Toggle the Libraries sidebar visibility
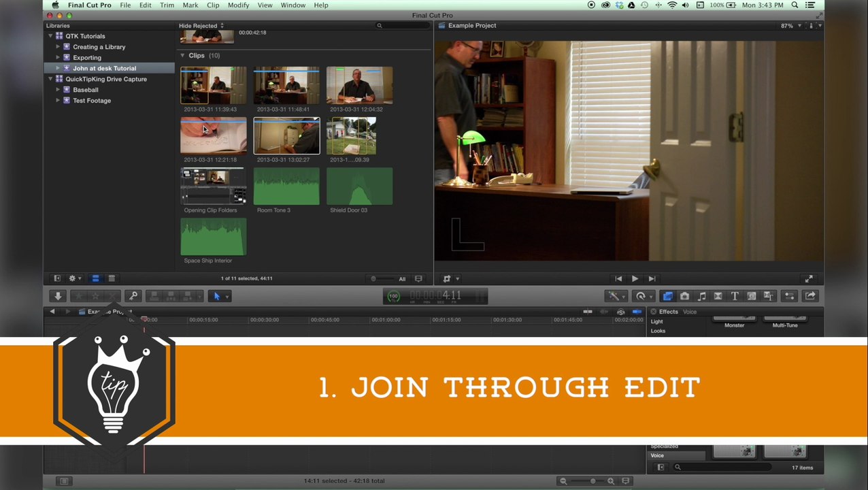The height and width of the screenshot is (490, 868). pyautogui.click(x=57, y=278)
